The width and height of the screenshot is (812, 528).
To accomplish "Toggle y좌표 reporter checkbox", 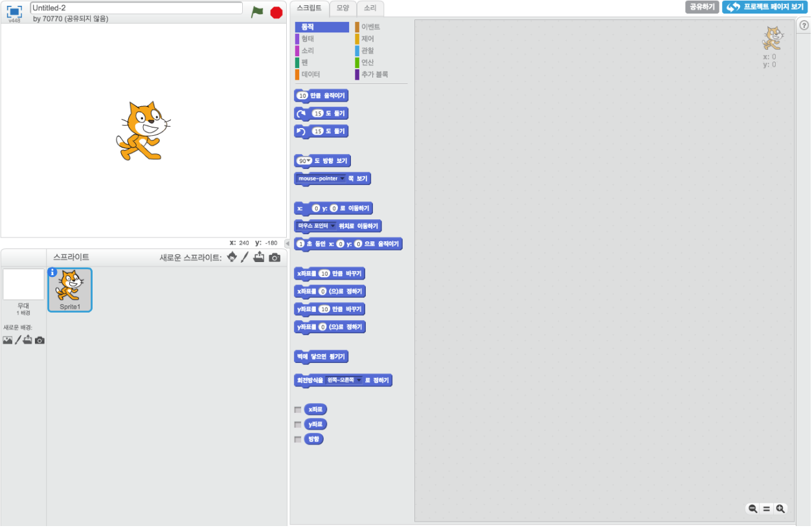I will 298,424.
